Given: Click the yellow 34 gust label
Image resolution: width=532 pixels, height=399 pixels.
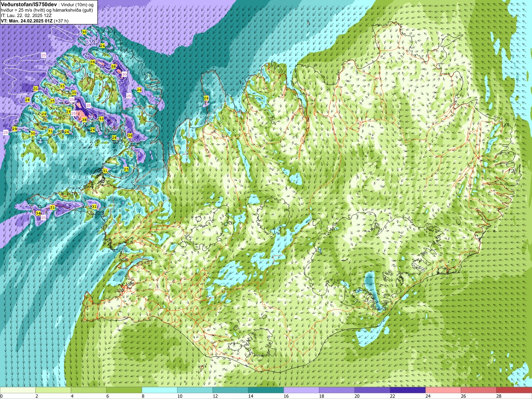Looking at the screenshot, I should pyautogui.click(x=38, y=213).
